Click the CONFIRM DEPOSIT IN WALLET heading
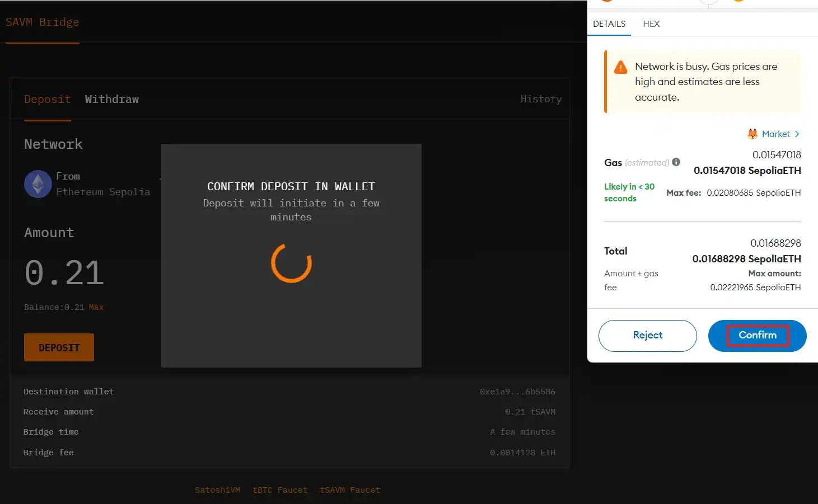 click(291, 186)
